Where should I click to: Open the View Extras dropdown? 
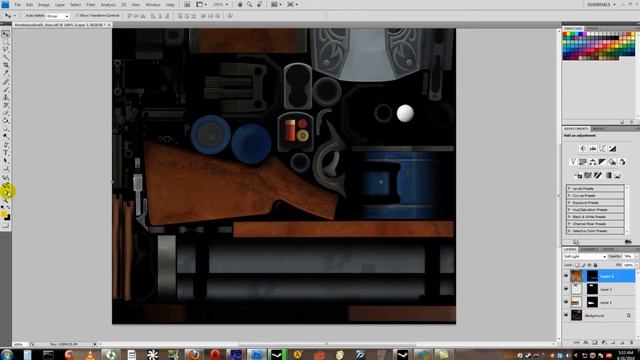[x=201, y=4]
